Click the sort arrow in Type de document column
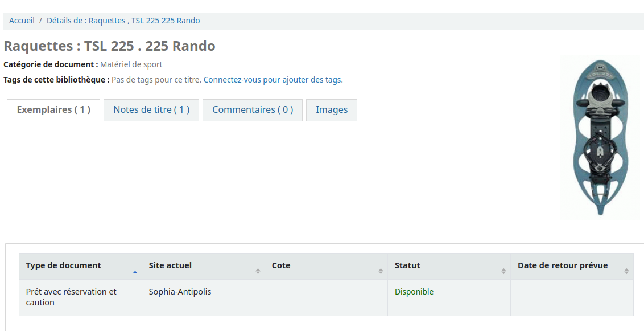The image size is (644, 331). [135, 272]
